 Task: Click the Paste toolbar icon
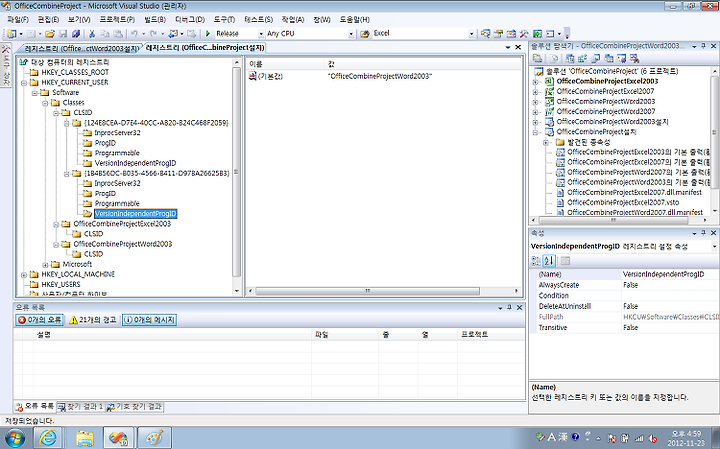(118, 34)
